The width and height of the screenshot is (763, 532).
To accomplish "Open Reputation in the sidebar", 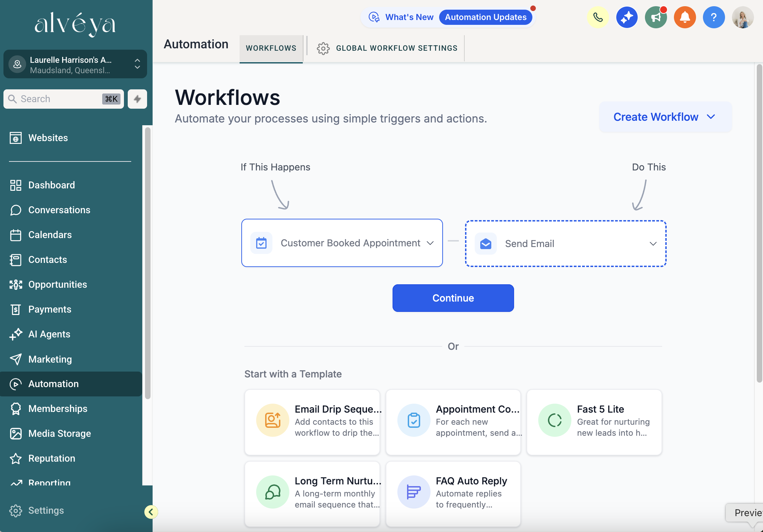I will coord(71,459).
